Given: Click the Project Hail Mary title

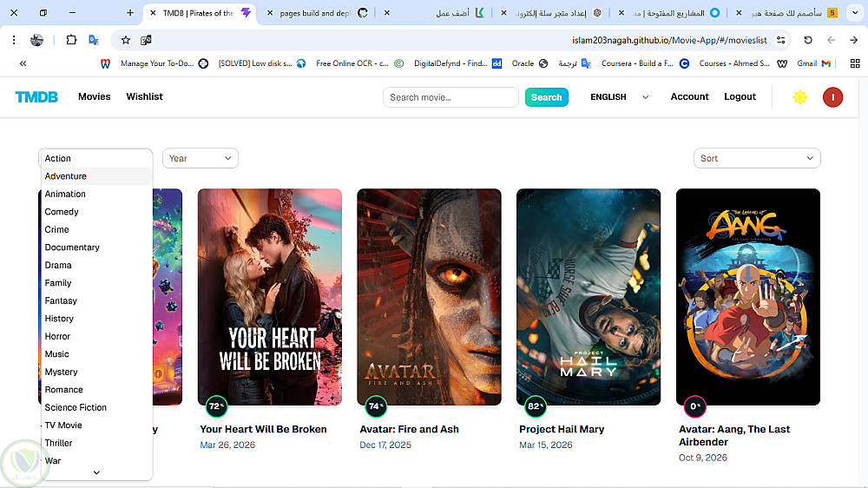Looking at the screenshot, I should click(562, 429).
